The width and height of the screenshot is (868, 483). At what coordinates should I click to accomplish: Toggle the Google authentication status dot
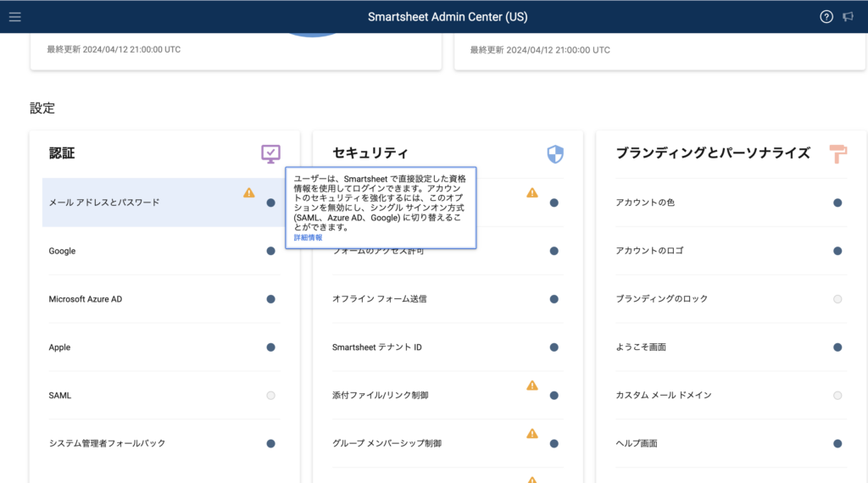[x=270, y=251]
